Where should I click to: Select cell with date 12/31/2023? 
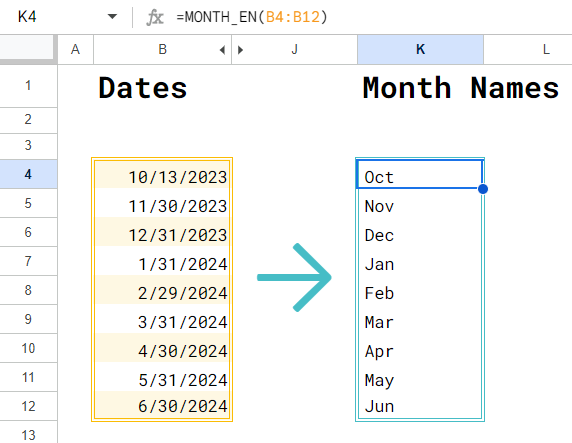(x=162, y=232)
